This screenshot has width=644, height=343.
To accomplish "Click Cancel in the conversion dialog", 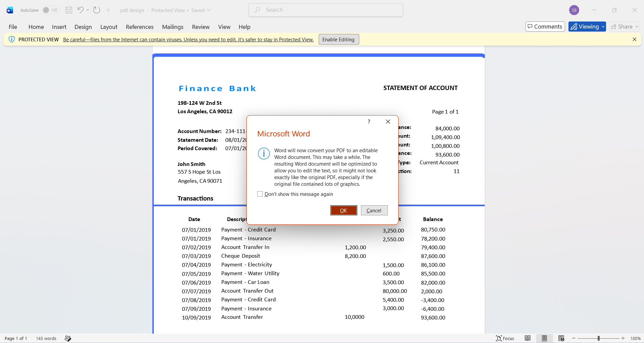I will (374, 210).
